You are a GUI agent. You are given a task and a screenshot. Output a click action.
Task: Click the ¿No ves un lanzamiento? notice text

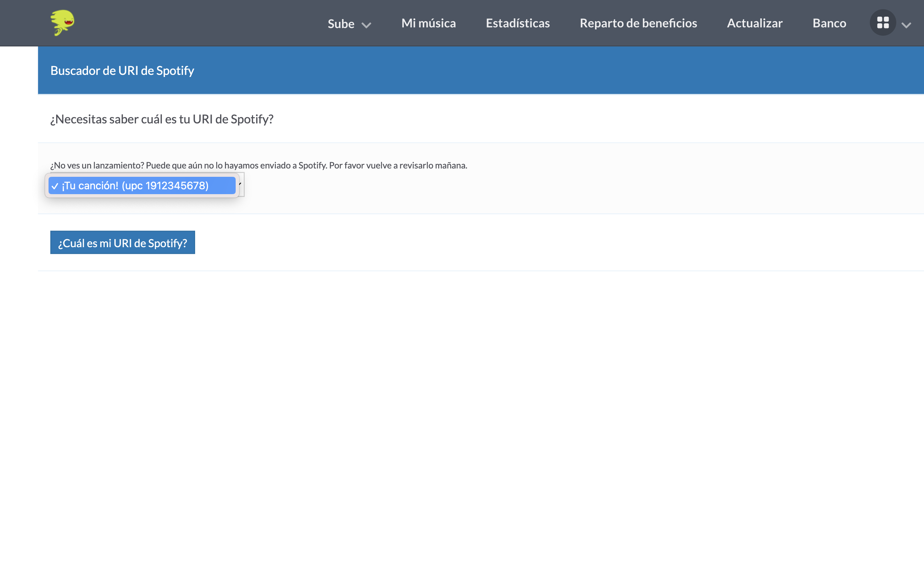point(259,165)
